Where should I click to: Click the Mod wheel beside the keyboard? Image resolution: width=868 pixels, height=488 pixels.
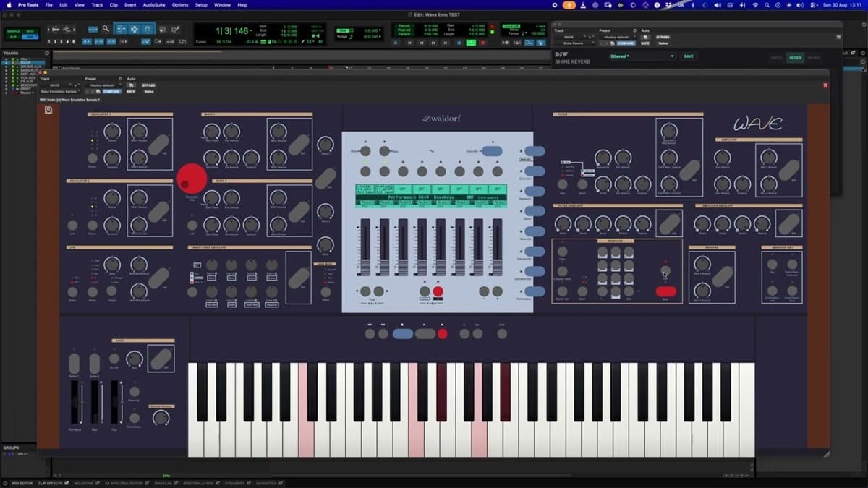click(94, 402)
